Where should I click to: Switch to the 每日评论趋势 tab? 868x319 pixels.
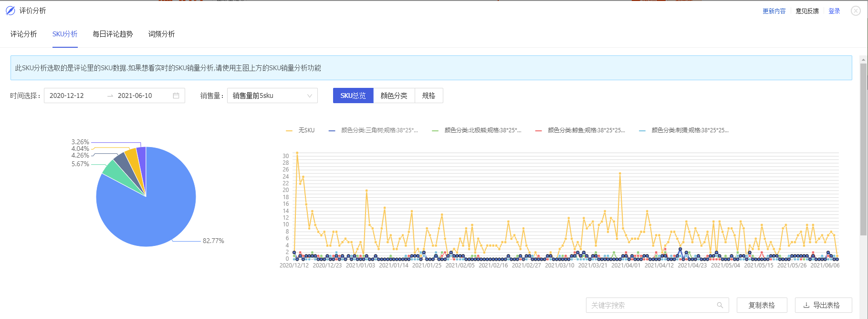113,34
